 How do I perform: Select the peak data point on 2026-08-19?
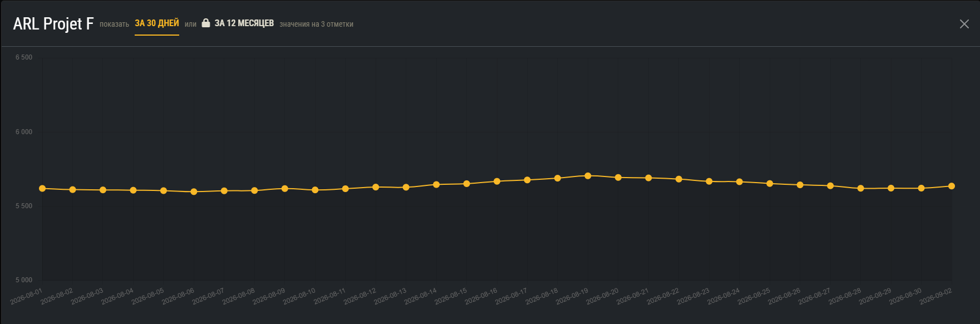(x=588, y=176)
